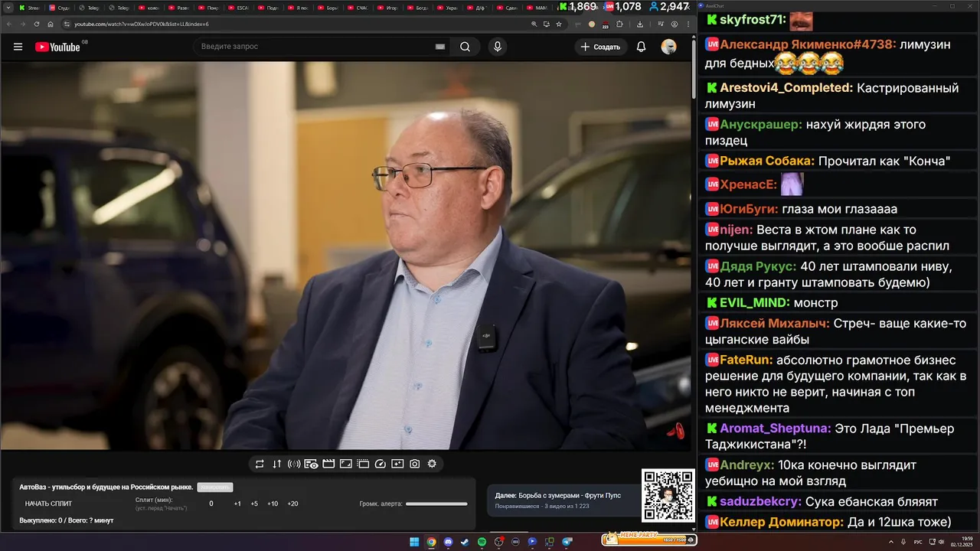Add +1 minute to split
This screenshot has height=551, width=980.
pyautogui.click(x=237, y=504)
